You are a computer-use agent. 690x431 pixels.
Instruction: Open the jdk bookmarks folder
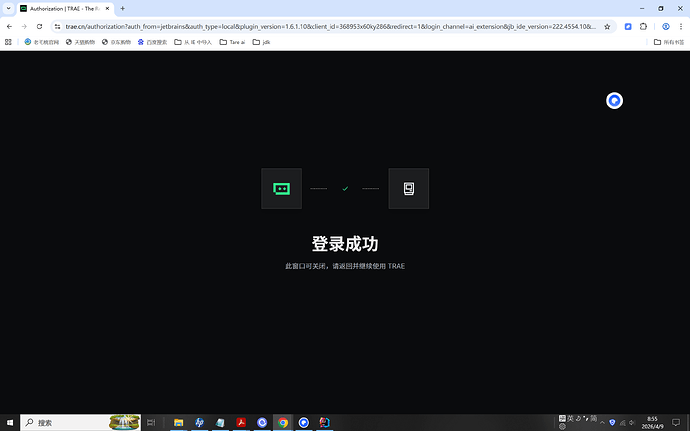[262, 42]
